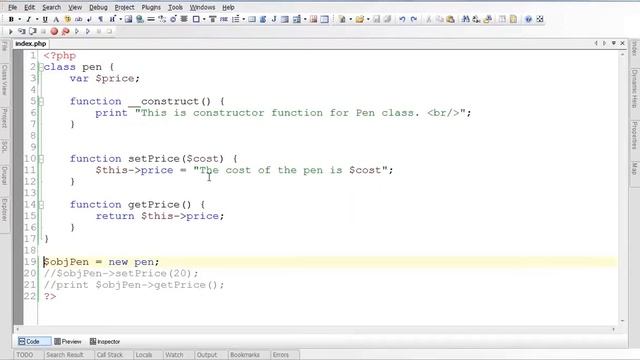
Task: Open the Output panel tab
Action: pyautogui.click(x=207, y=355)
